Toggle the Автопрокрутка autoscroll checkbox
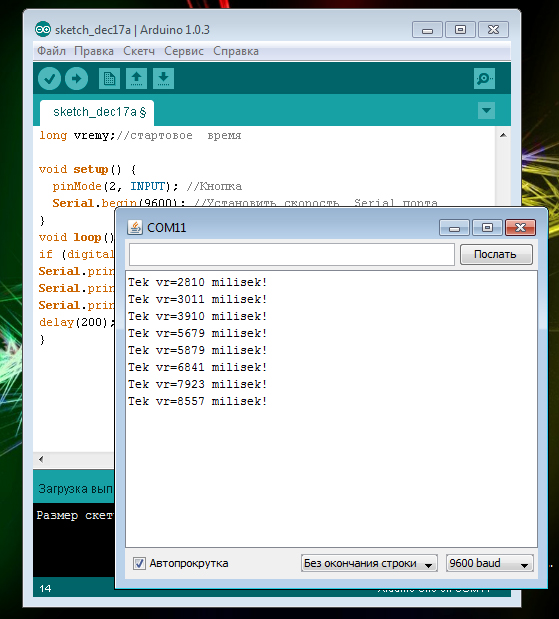The width and height of the screenshot is (559, 619). pyautogui.click(x=139, y=563)
